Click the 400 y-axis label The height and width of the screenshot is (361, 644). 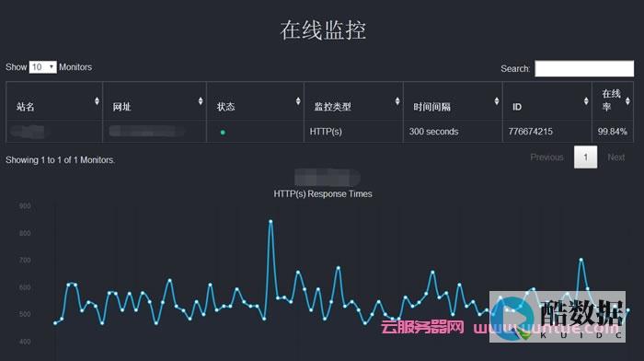(25, 342)
